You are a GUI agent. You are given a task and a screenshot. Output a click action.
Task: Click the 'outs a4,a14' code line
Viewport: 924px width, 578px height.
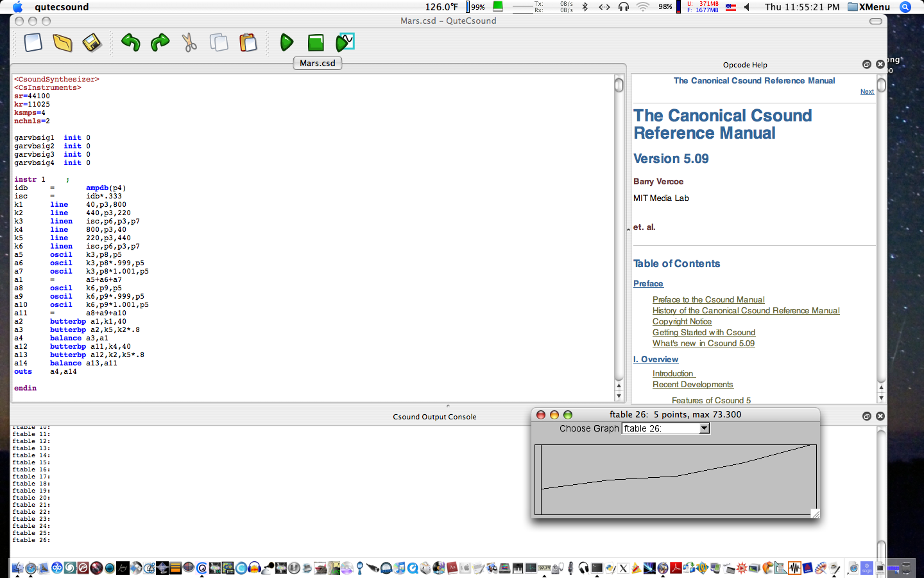point(46,372)
